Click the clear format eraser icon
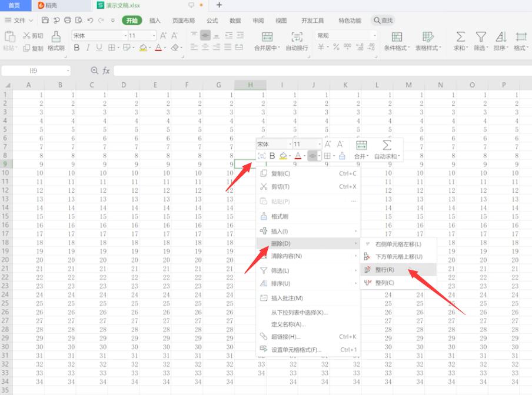532x395 pixels. pyautogui.click(x=175, y=48)
